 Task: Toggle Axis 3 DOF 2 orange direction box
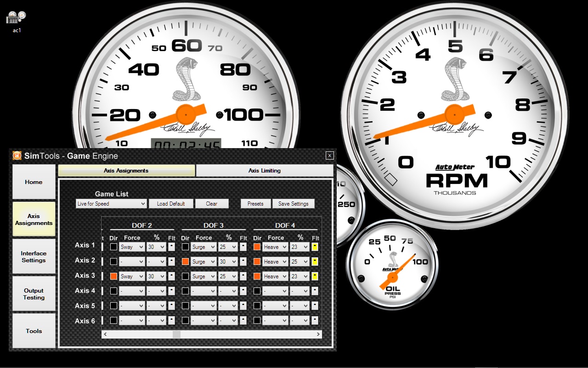point(113,276)
